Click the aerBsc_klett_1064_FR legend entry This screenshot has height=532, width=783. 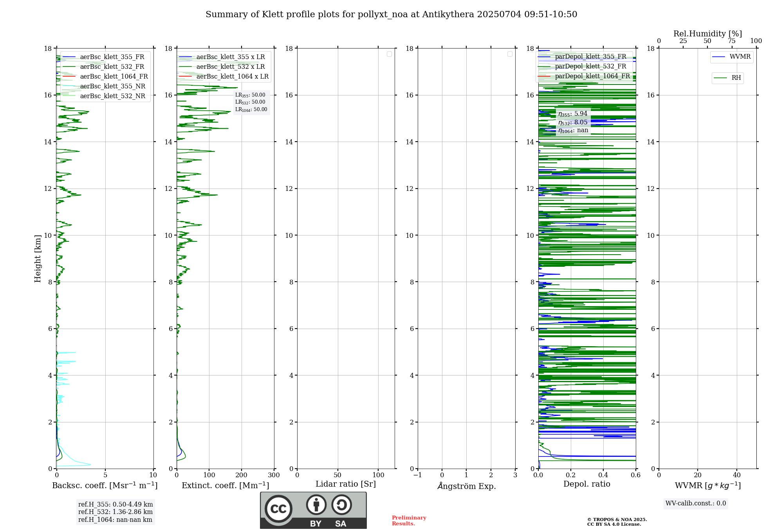tap(105, 76)
